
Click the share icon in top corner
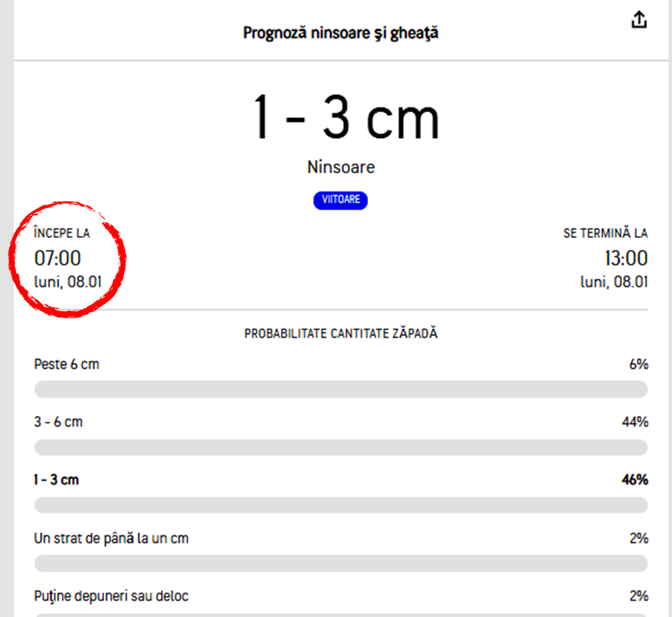639,20
